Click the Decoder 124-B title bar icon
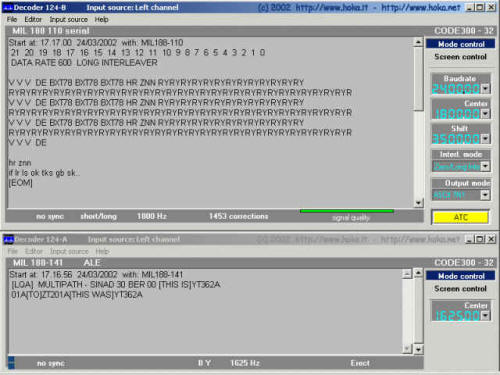 [8, 7]
